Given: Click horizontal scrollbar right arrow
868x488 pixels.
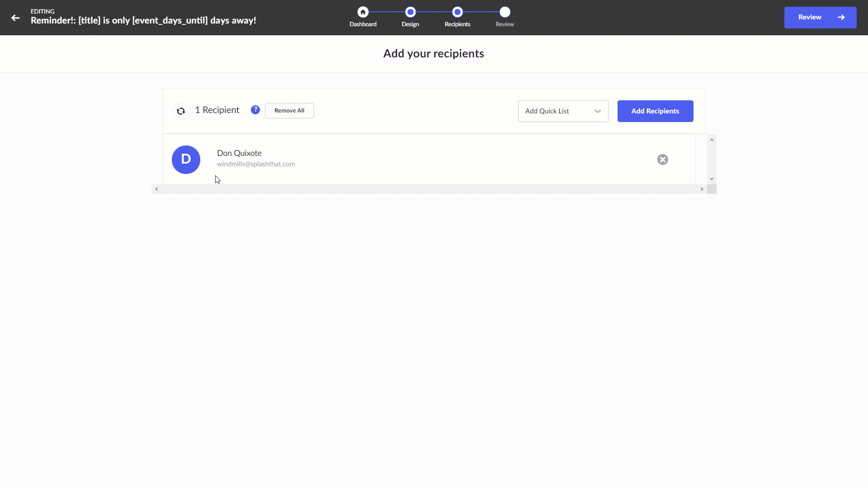Looking at the screenshot, I should coord(702,189).
